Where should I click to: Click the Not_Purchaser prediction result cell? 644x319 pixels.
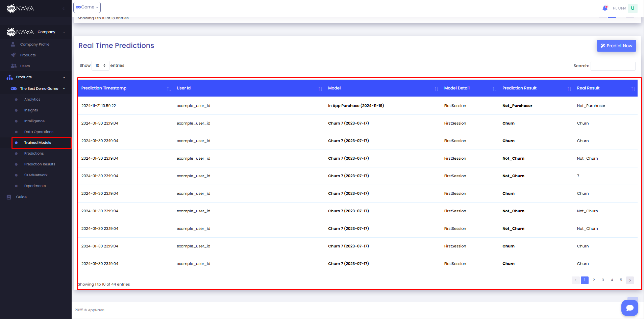pos(517,106)
